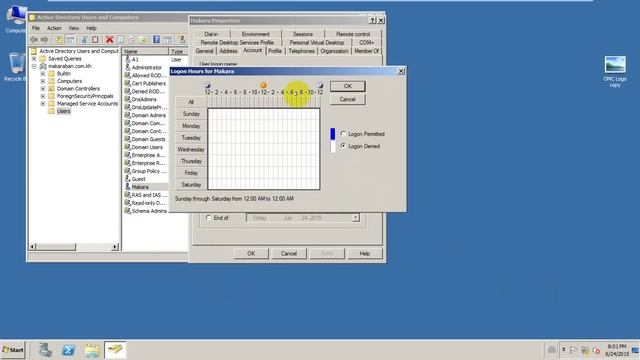The width and height of the screenshot is (640, 360).
Task: Expand the Saved Queries node
Action: coord(34,59)
